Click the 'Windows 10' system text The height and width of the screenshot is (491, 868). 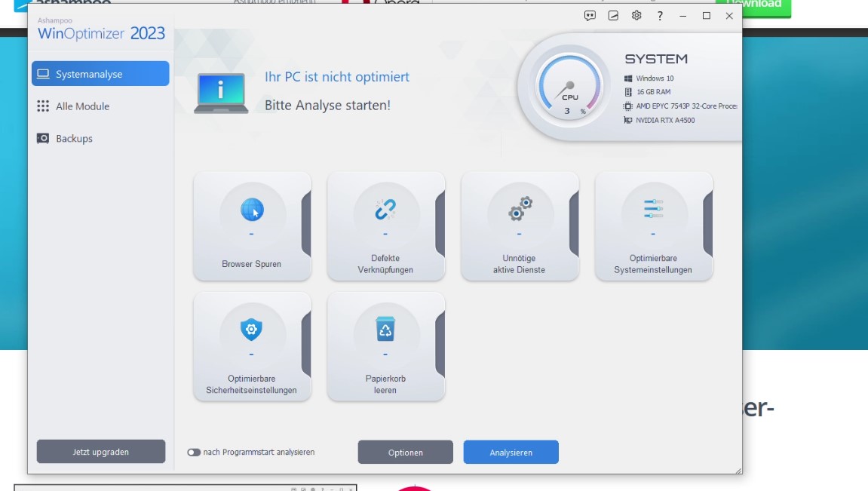(655, 78)
